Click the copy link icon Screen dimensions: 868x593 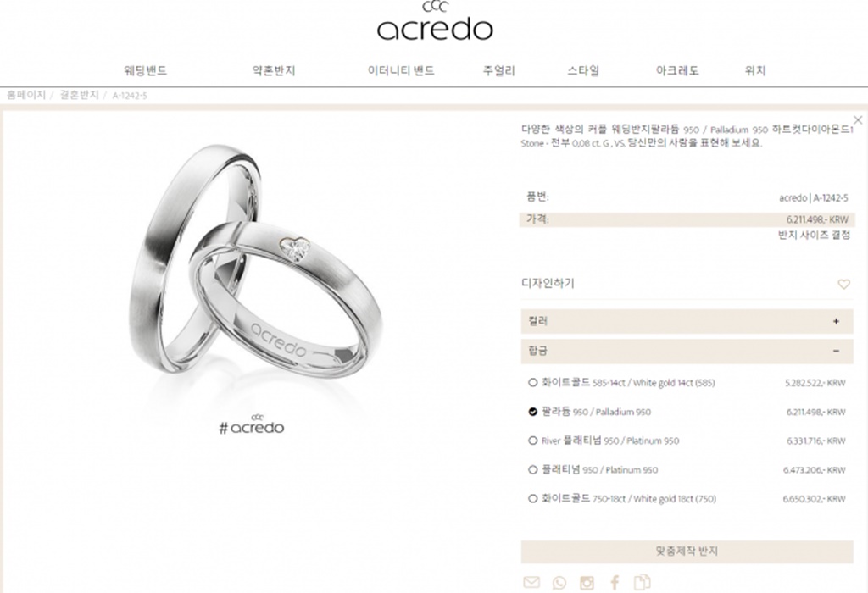point(643,583)
